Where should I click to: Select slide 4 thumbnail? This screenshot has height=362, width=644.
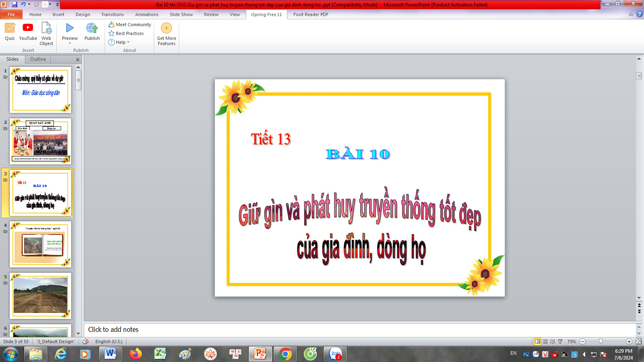(x=41, y=244)
